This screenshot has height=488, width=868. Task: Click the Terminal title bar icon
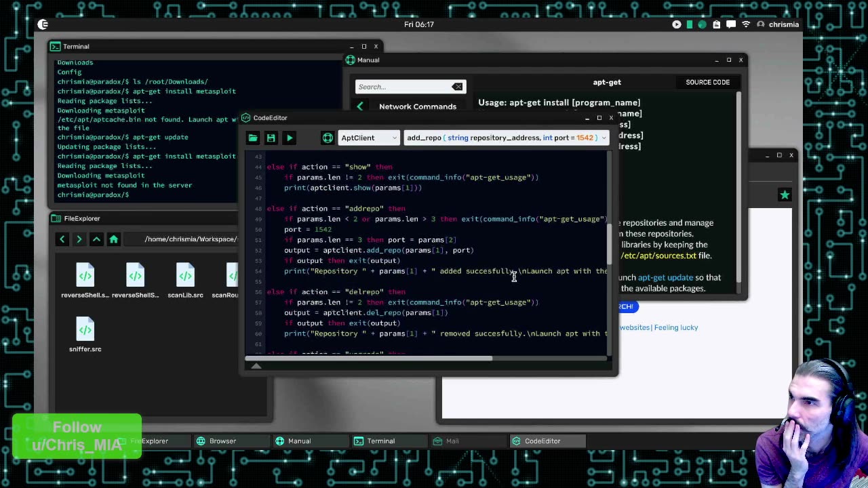[55, 47]
